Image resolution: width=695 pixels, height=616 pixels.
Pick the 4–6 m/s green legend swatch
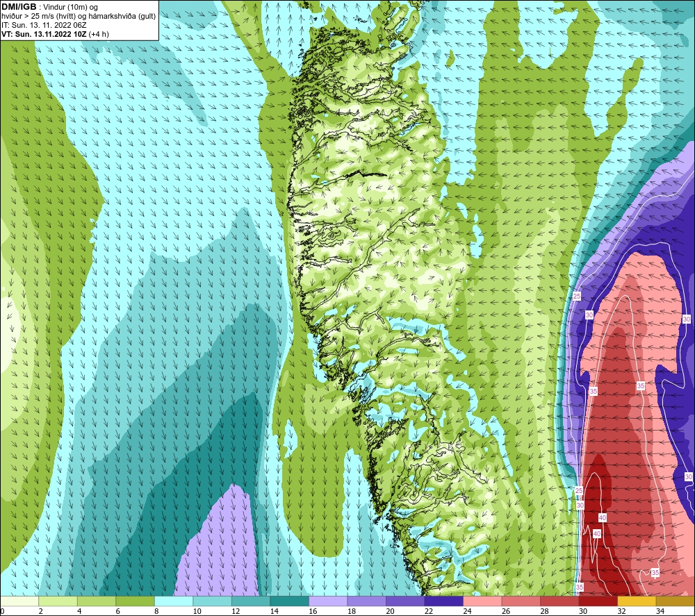(x=97, y=601)
